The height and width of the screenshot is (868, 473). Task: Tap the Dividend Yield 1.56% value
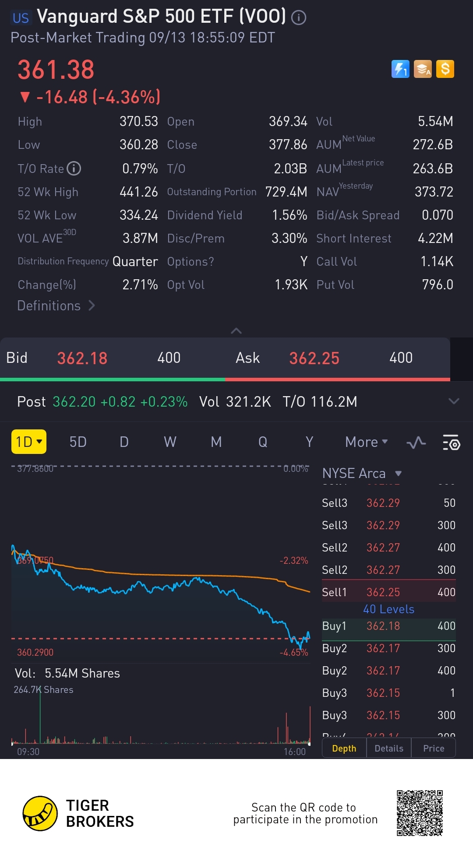click(289, 215)
